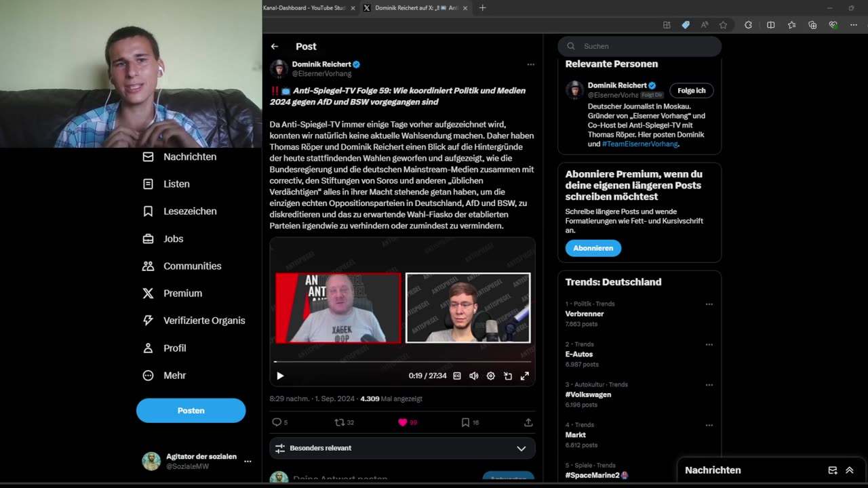Seek on the video progress bar
This screenshot has height=488, width=868.
click(402, 362)
